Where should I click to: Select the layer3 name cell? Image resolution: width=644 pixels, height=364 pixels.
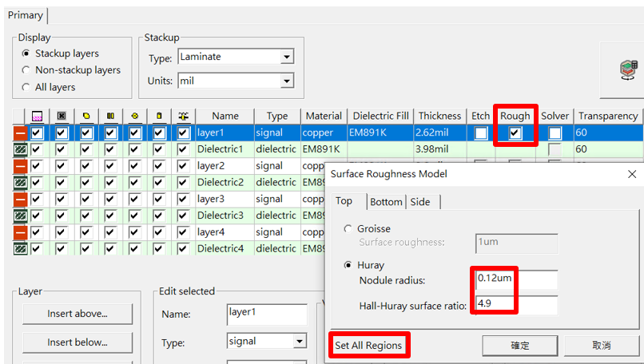point(225,200)
